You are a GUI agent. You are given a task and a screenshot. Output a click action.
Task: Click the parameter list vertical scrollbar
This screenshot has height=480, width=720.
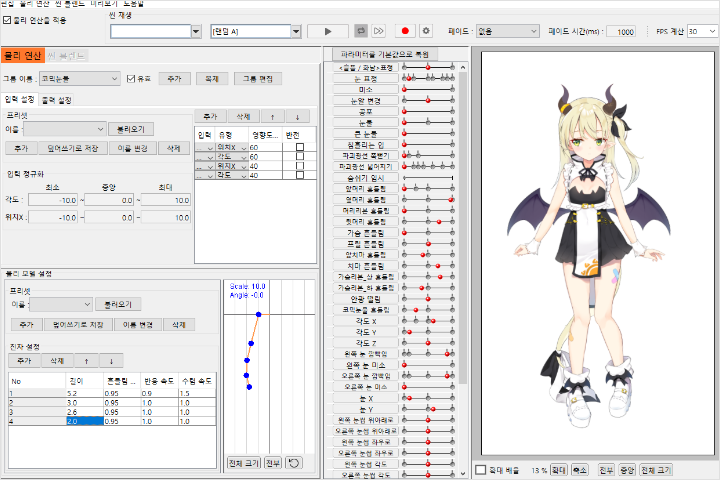click(x=463, y=230)
